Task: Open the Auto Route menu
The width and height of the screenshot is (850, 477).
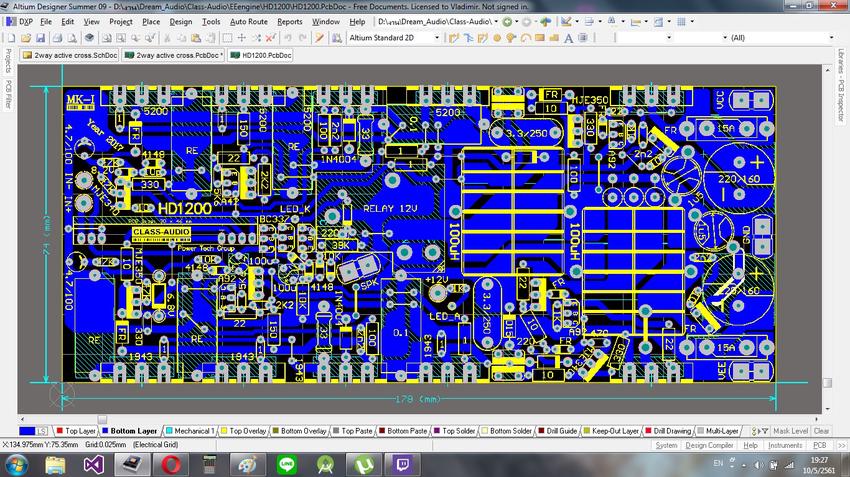Action: point(249,22)
